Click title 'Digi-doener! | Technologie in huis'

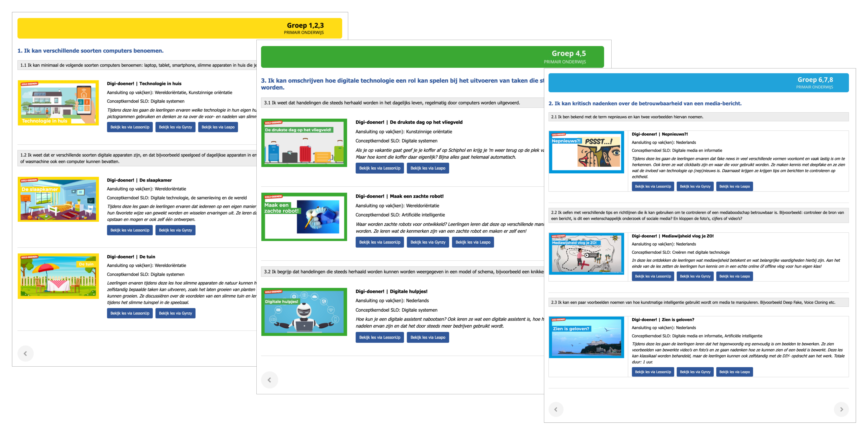144,84
